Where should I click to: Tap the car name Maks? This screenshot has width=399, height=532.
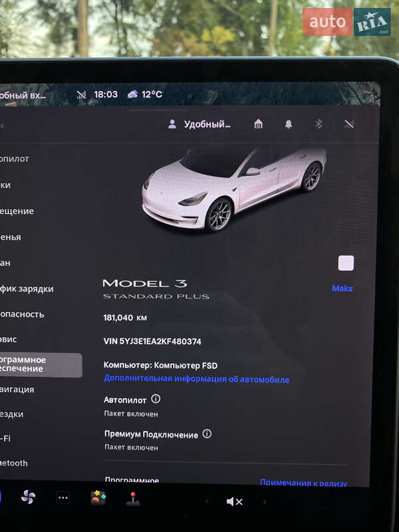point(342,289)
